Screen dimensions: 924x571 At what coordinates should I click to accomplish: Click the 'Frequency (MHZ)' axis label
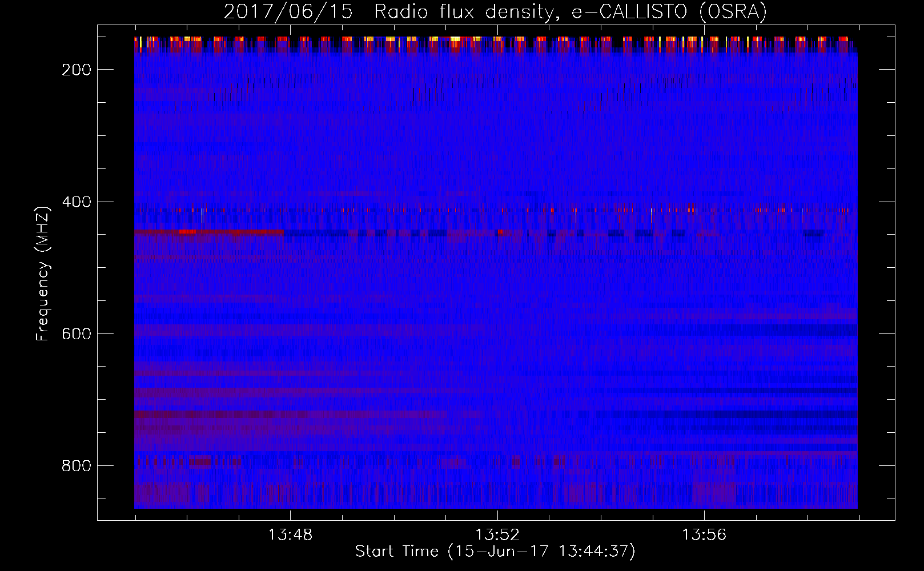pyautogui.click(x=43, y=274)
